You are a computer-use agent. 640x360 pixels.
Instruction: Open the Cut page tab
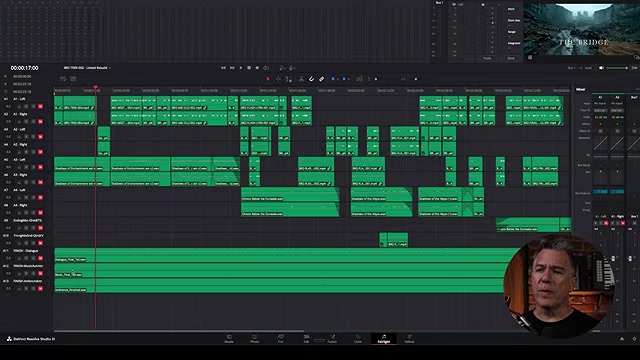(x=280, y=339)
